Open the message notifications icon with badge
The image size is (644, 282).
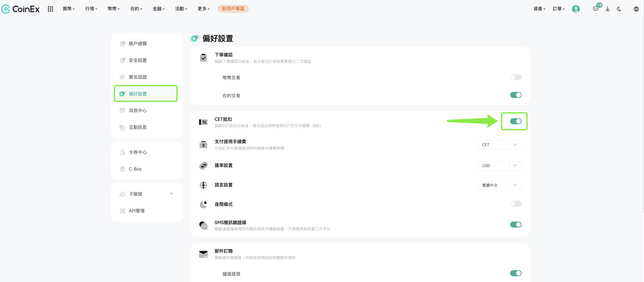click(x=596, y=9)
